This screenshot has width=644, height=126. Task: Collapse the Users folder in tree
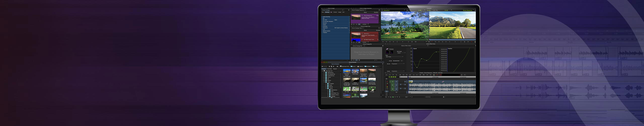(x=324, y=82)
